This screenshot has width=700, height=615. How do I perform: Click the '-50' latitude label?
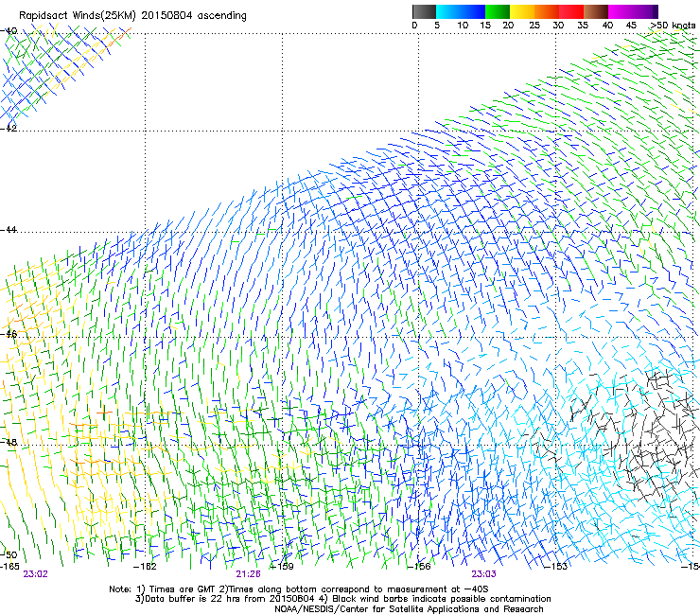click(9, 554)
